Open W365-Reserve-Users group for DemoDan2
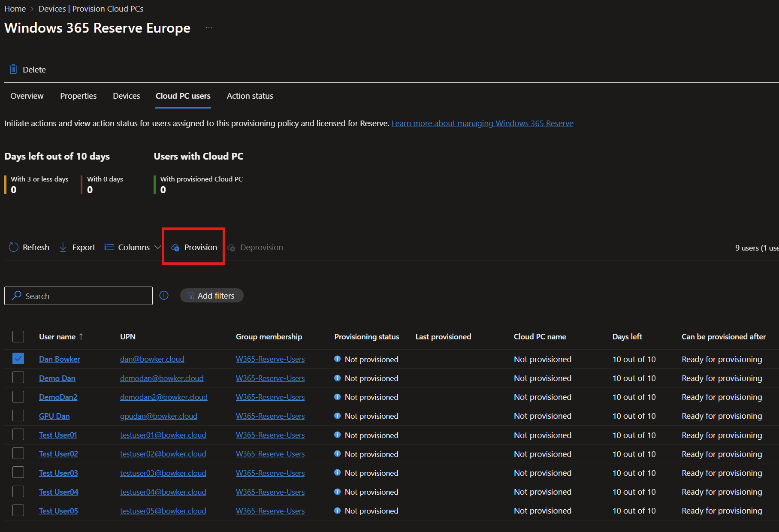The image size is (779, 532). 270,397
